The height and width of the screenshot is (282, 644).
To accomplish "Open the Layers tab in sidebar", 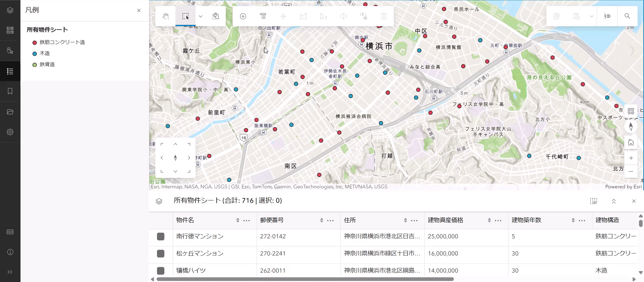I will click(10, 10).
